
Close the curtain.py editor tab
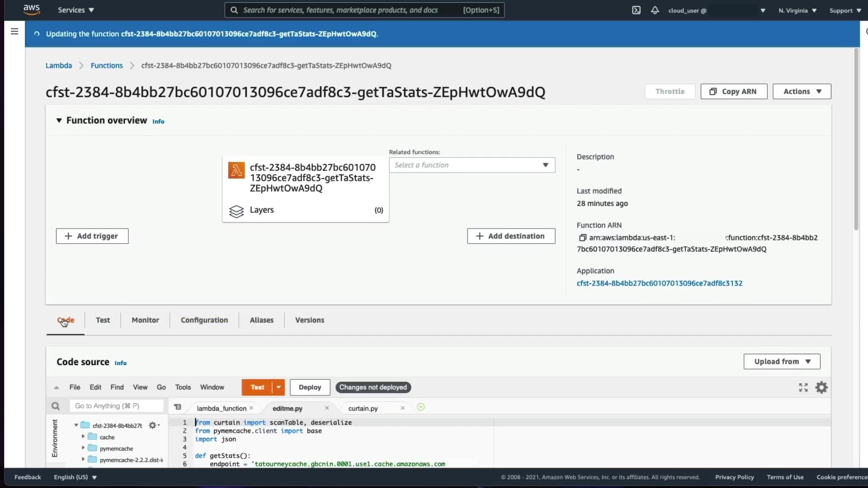tap(402, 408)
